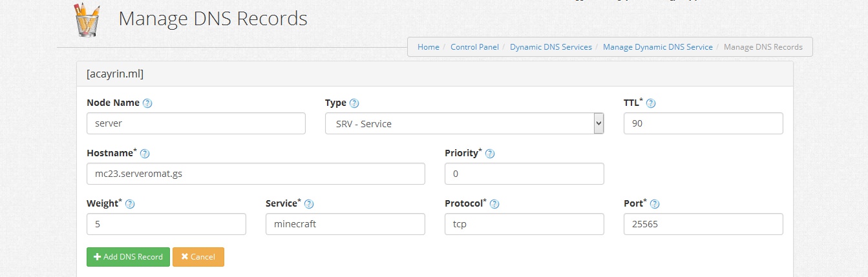Click the Port field showing 25565
The width and height of the screenshot is (868, 277).
pyautogui.click(x=703, y=224)
